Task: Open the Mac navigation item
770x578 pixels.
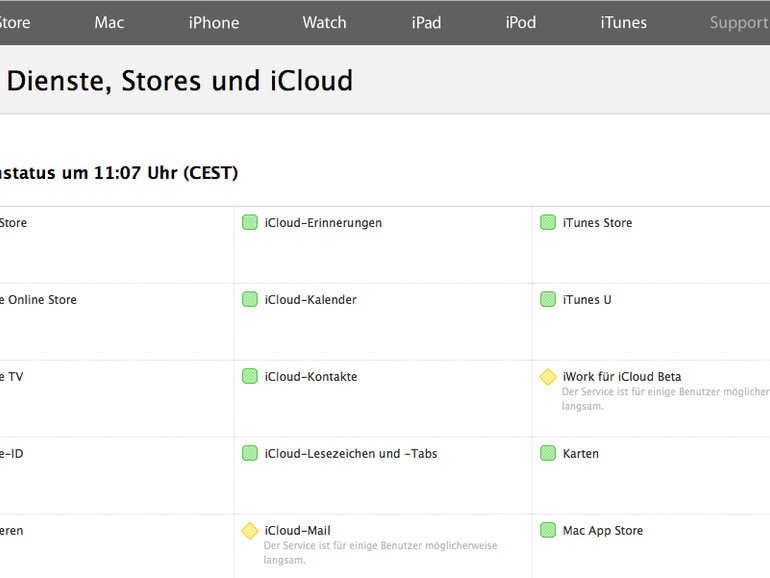Action: click(109, 23)
